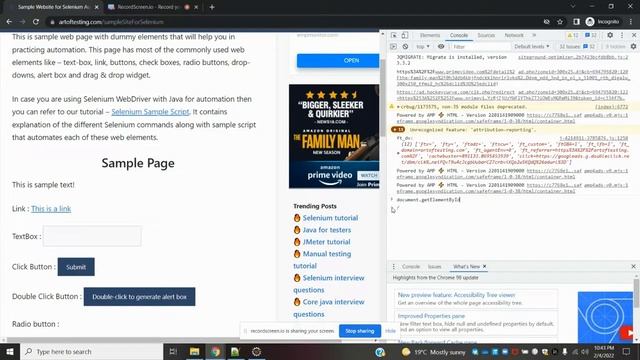Open the Windows Start menu

10,351
